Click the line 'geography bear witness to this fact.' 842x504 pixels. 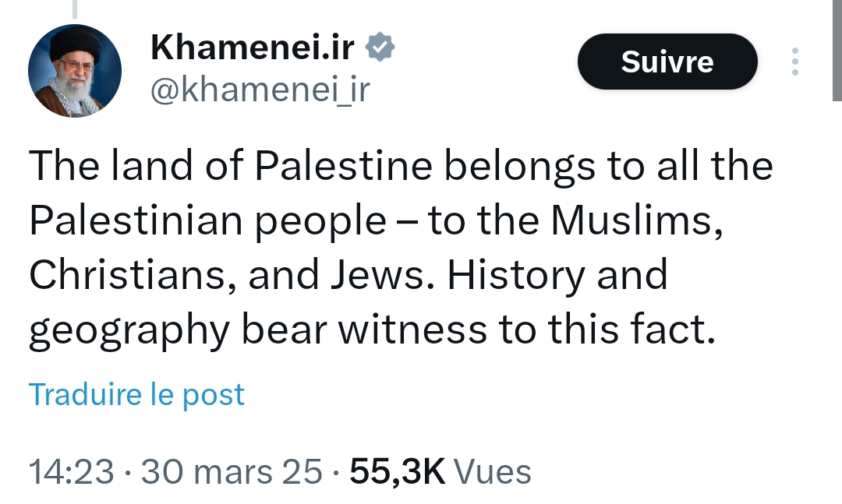372,330
